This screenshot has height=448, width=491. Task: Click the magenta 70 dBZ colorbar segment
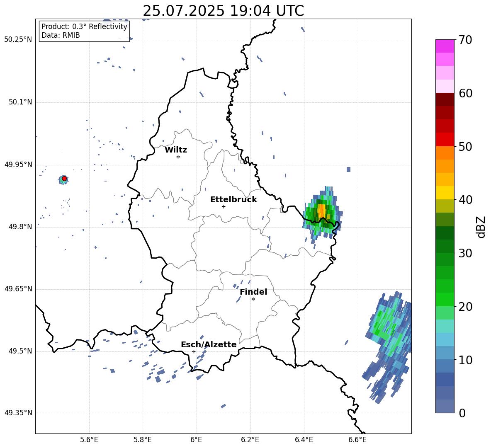pyautogui.click(x=445, y=46)
